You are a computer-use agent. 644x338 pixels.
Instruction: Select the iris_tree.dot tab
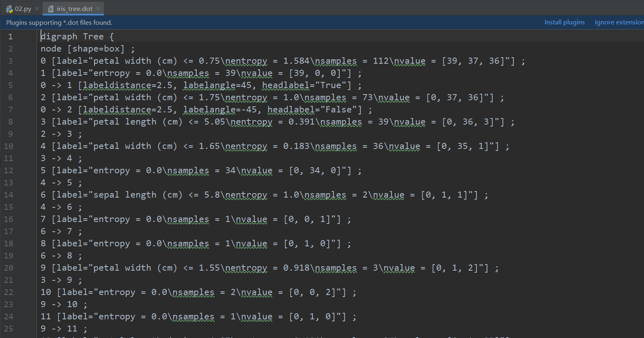pos(74,9)
